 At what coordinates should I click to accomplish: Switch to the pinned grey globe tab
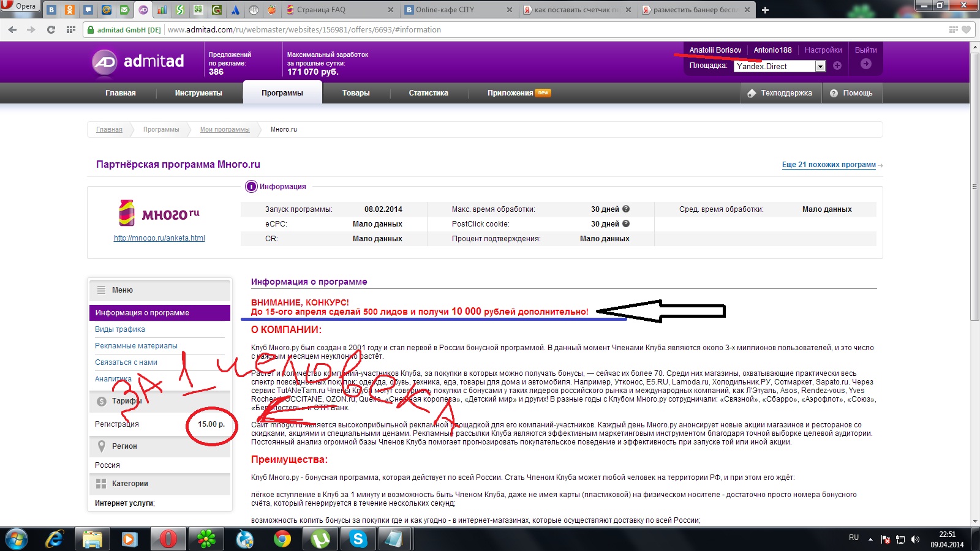pyautogui.click(x=254, y=10)
